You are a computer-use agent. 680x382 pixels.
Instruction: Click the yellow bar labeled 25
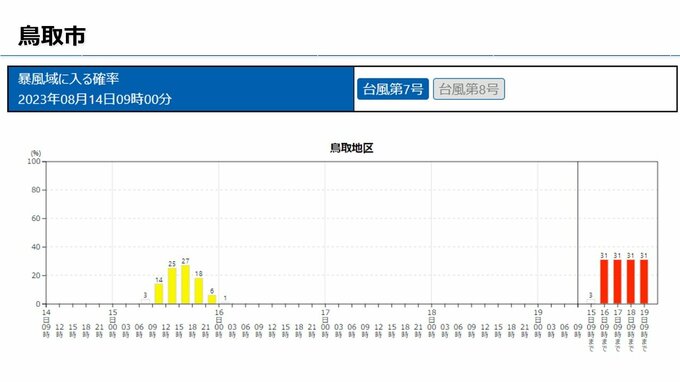(172, 286)
